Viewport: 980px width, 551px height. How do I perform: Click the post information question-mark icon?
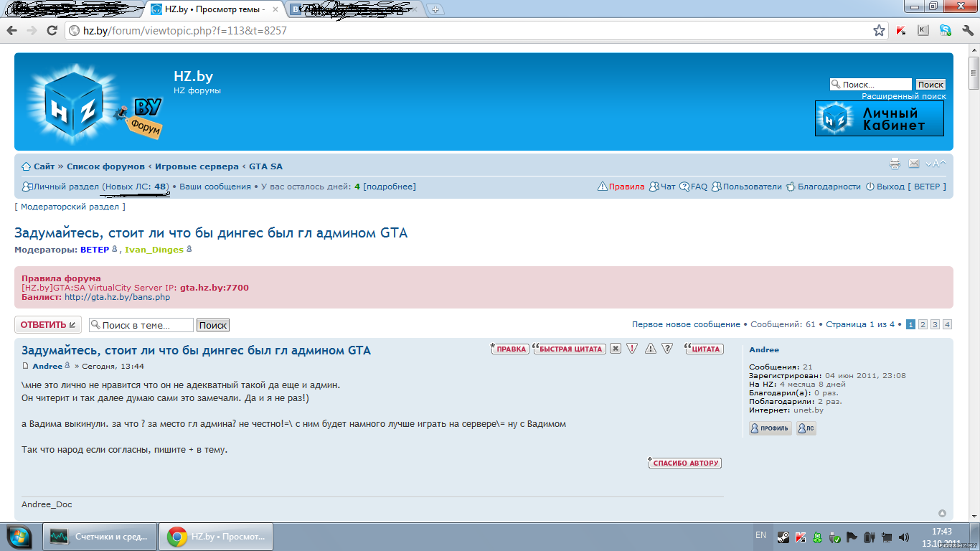pos(667,349)
